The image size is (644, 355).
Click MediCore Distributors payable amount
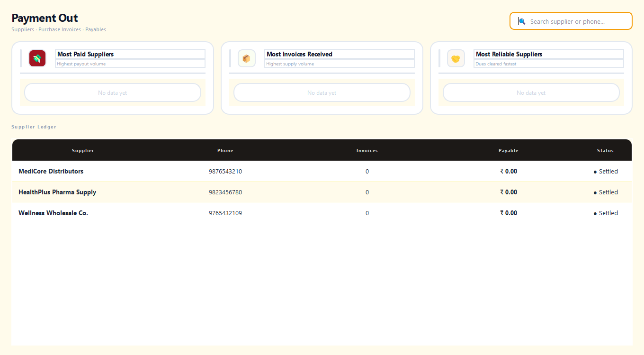tap(509, 171)
